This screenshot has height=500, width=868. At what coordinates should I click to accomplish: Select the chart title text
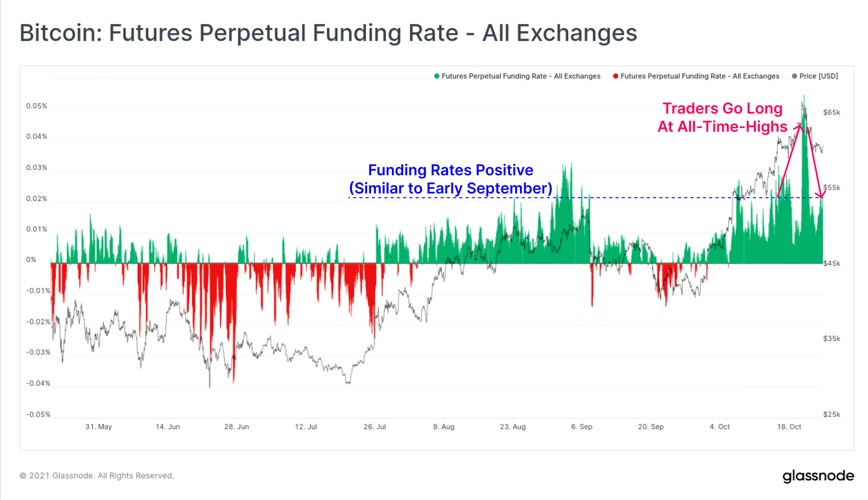(x=328, y=33)
